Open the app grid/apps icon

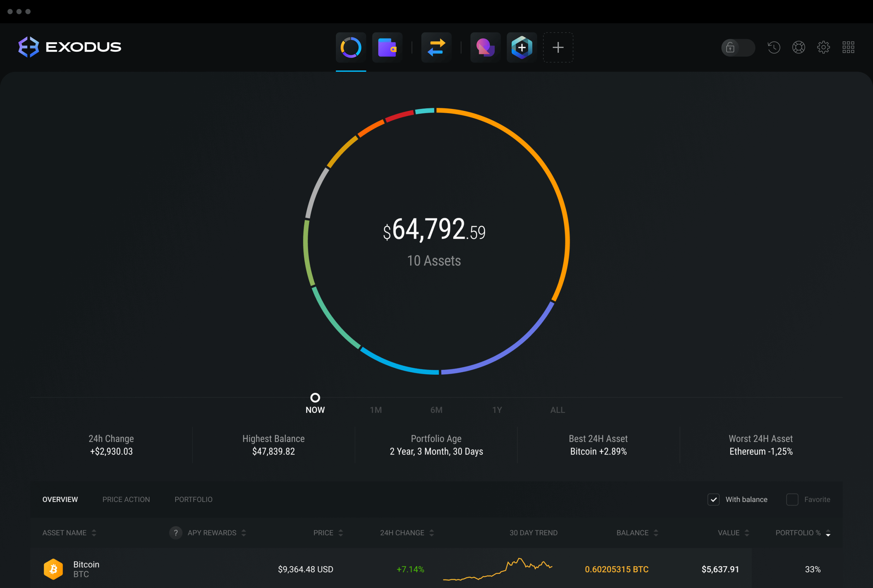coord(849,46)
